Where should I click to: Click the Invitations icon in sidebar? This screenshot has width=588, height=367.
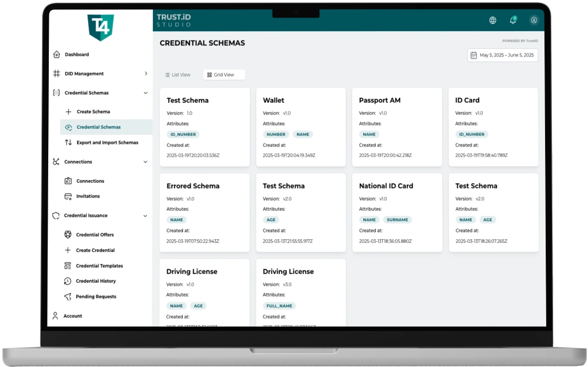coord(68,196)
